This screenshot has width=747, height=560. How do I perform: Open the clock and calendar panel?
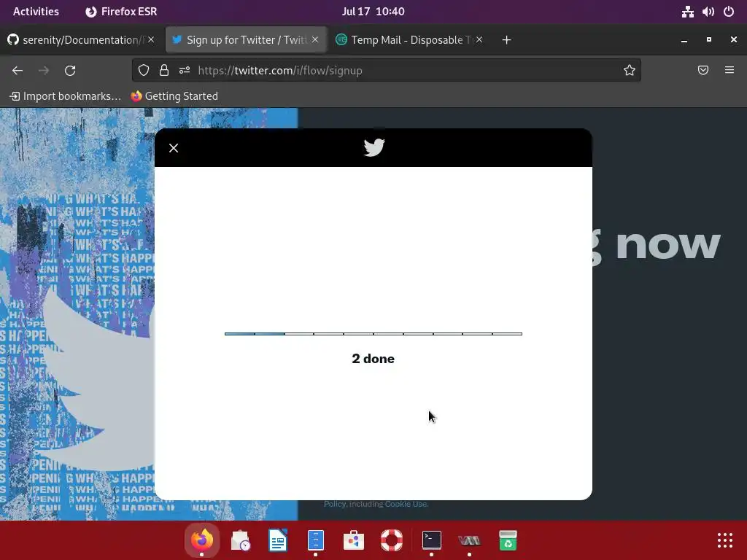click(373, 12)
